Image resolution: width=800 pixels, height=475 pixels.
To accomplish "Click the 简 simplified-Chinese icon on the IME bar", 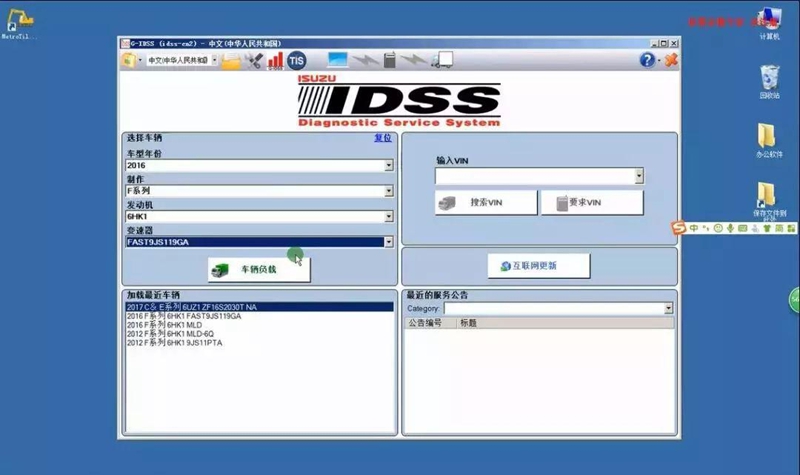I will pos(779,228).
